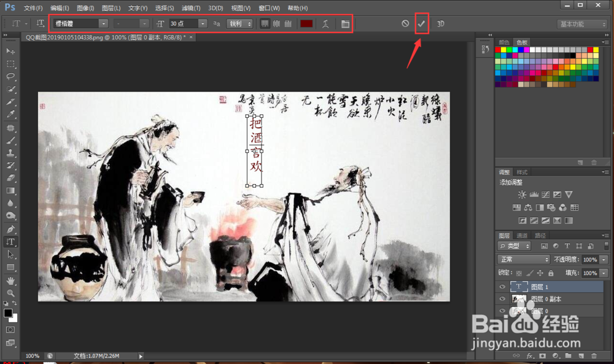Screen dimensions: 614x364
Task: Toggle text orientation in options bar
Action: (x=41, y=23)
